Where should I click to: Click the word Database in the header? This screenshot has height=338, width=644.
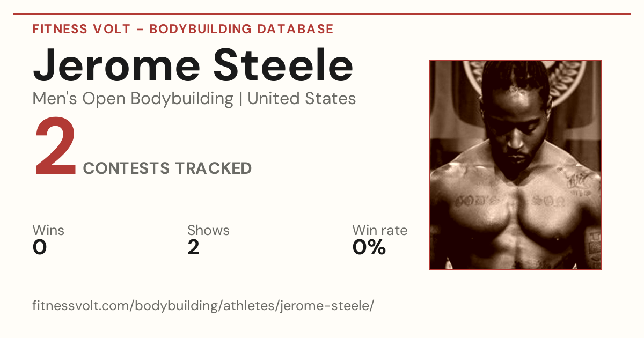(x=295, y=29)
